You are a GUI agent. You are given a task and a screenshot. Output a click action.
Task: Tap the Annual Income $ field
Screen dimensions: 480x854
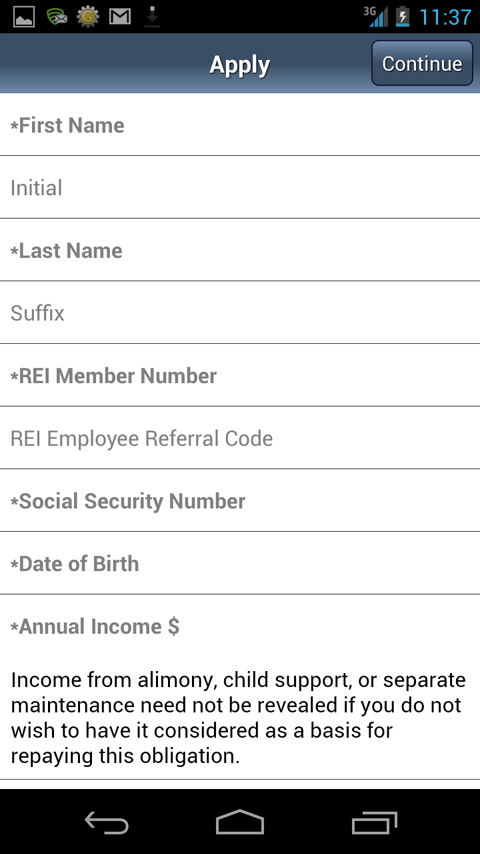coord(240,626)
